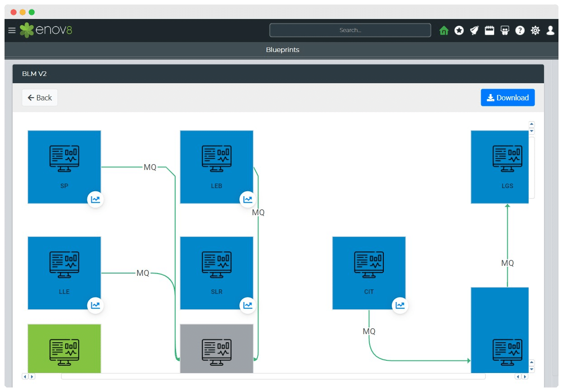The height and width of the screenshot is (392, 563).
Task: Click the rocket icon in header
Action: click(x=474, y=30)
